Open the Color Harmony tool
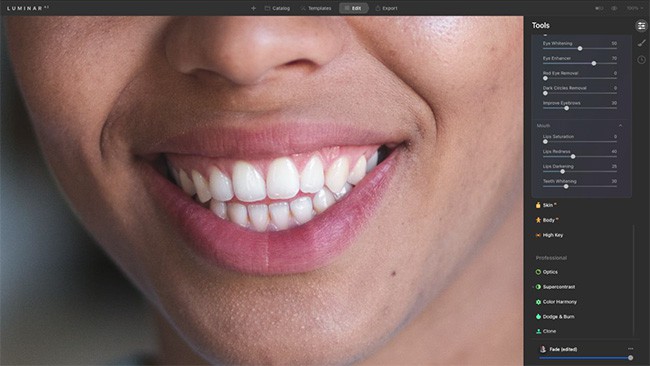 pos(556,302)
